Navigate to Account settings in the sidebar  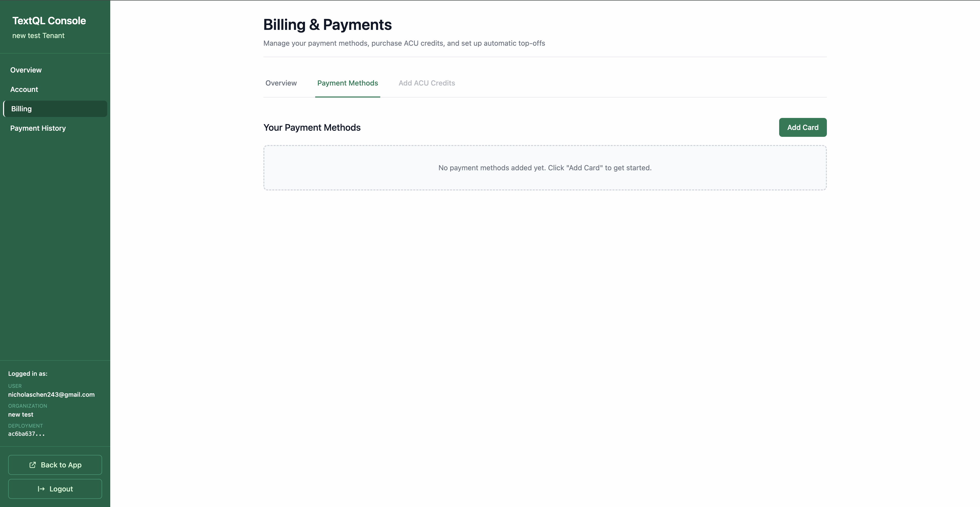tap(24, 89)
